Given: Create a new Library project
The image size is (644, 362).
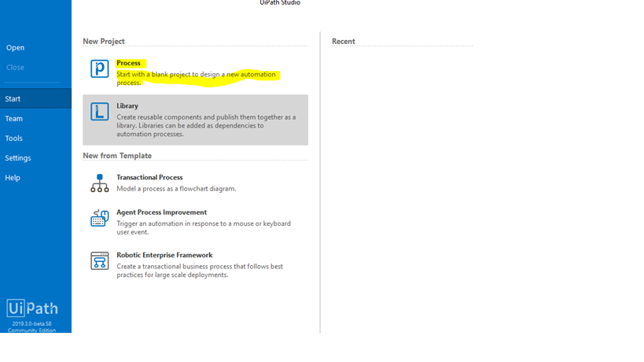Looking at the screenshot, I should pos(196,120).
